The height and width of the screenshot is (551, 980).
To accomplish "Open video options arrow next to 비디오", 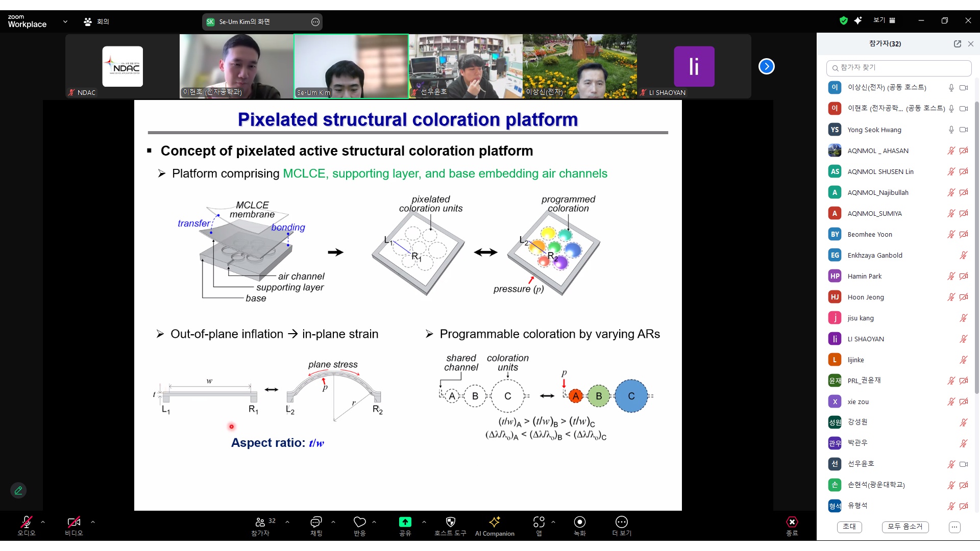I will 92,522.
